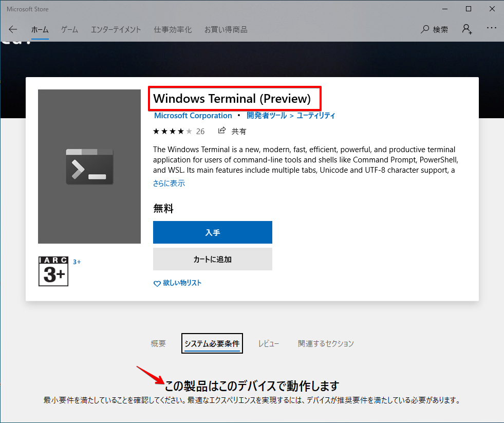Open the ユーティリティ category link
The height and width of the screenshot is (423, 504).
click(x=315, y=116)
